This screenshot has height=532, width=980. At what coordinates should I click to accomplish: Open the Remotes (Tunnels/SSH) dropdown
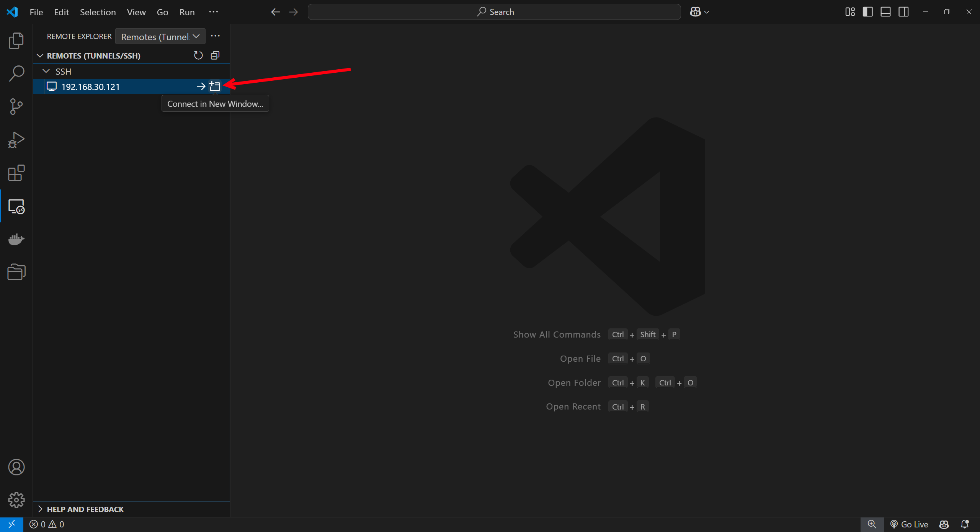point(160,36)
